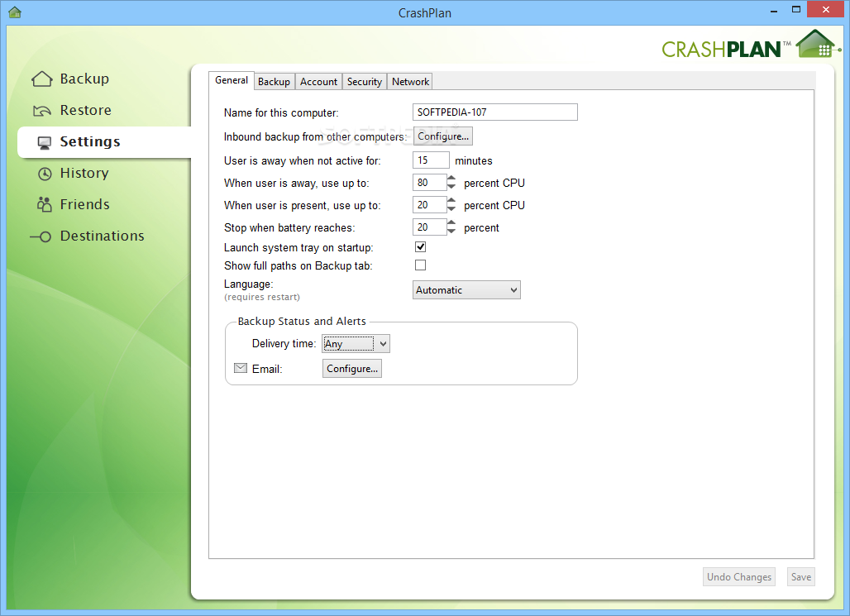Decrease the away CPU percent value
The width and height of the screenshot is (850, 616).
click(451, 187)
